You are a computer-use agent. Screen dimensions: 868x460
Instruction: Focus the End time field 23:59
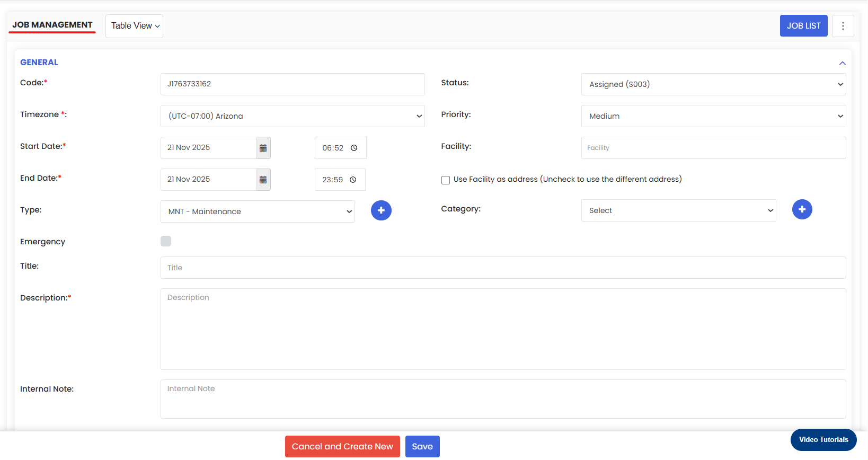(x=340, y=180)
